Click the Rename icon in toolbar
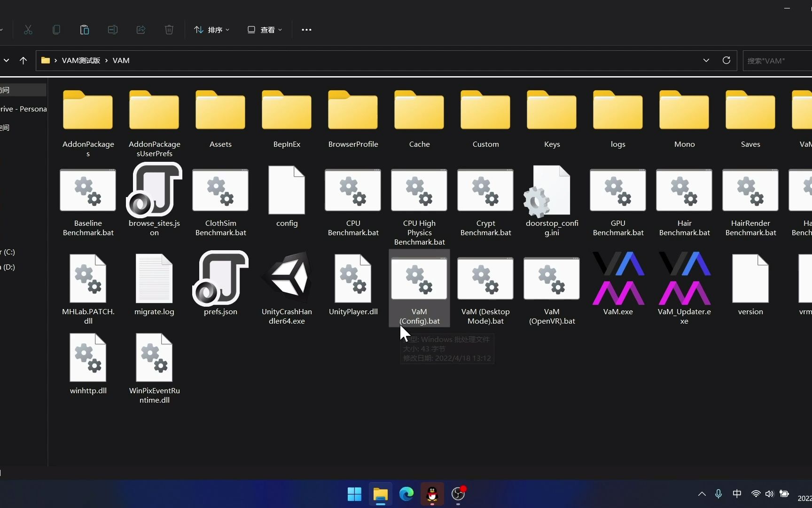 [x=113, y=30]
